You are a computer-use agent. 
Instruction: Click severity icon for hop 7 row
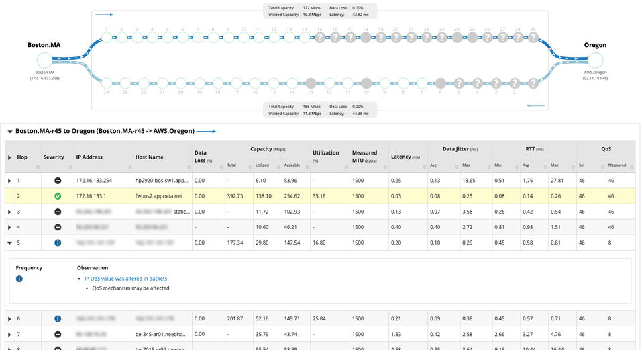click(x=58, y=335)
